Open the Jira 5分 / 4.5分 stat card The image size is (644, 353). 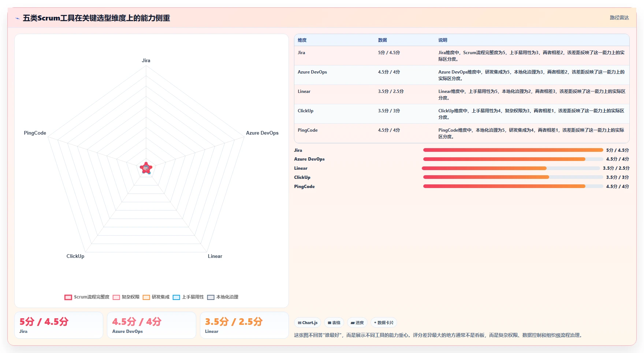[x=59, y=325]
